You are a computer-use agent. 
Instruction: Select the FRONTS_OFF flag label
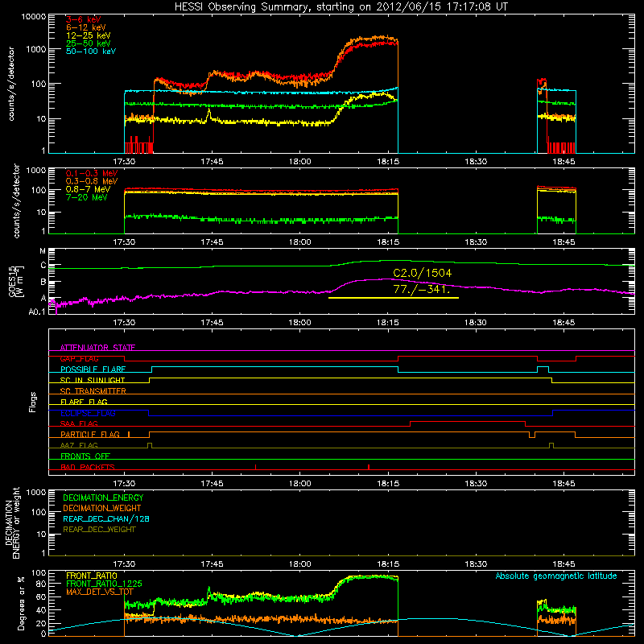(x=85, y=456)
